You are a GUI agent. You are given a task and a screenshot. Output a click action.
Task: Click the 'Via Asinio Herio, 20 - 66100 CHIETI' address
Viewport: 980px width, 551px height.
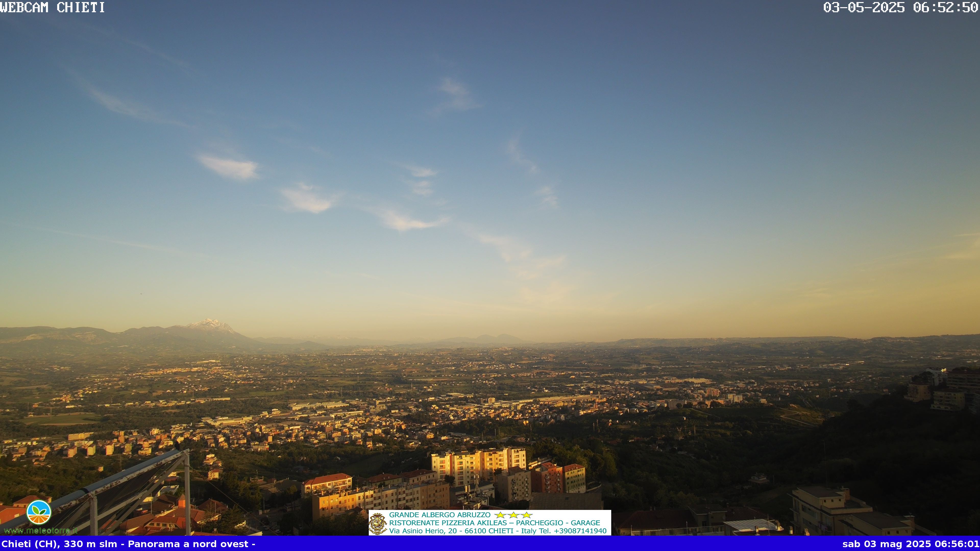pyautogui.click(x=451, y=531)
